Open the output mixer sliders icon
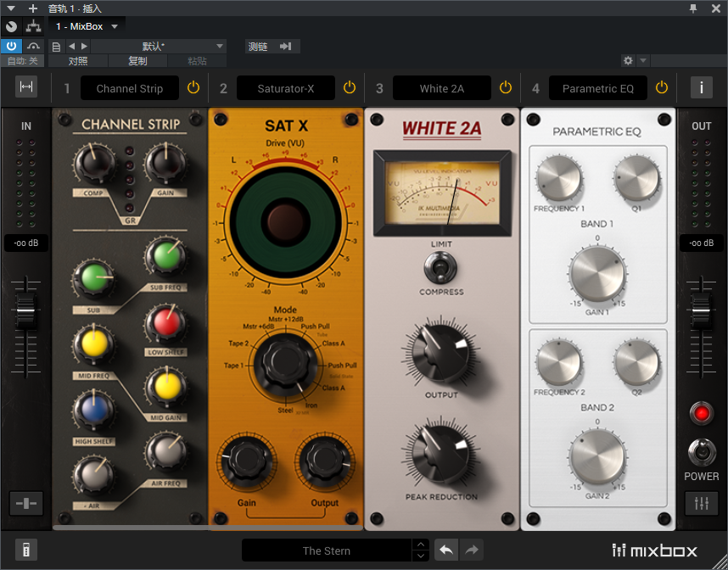The width and height of the screenshot is (728, 570). coord(701,503)
